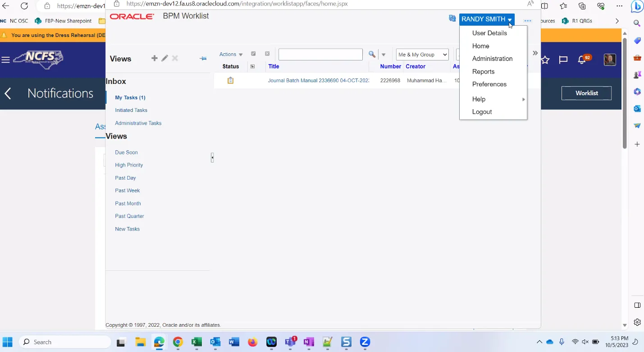Click the deselect all icon in toolbar
Viewport: 644px width, 352px height.
coord(267,54)
